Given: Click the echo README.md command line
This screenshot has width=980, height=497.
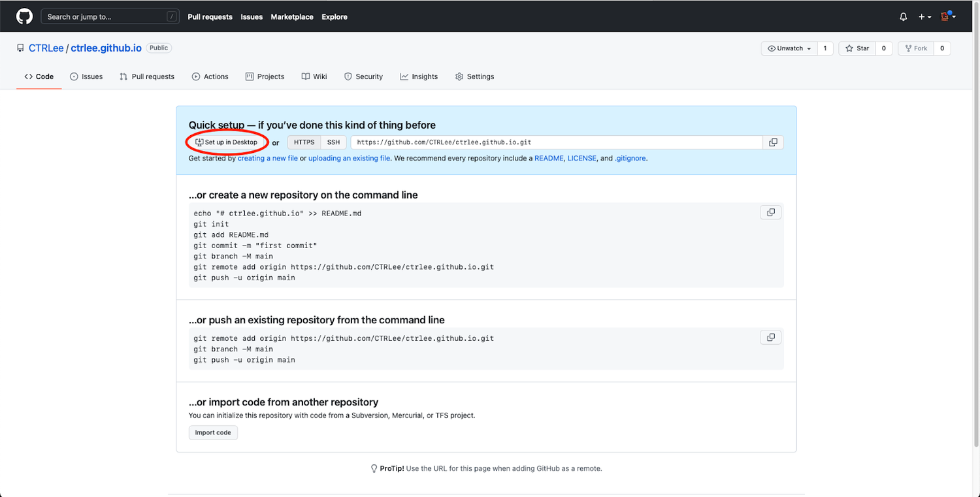Looking at the screenshot, I should point(278,214).
